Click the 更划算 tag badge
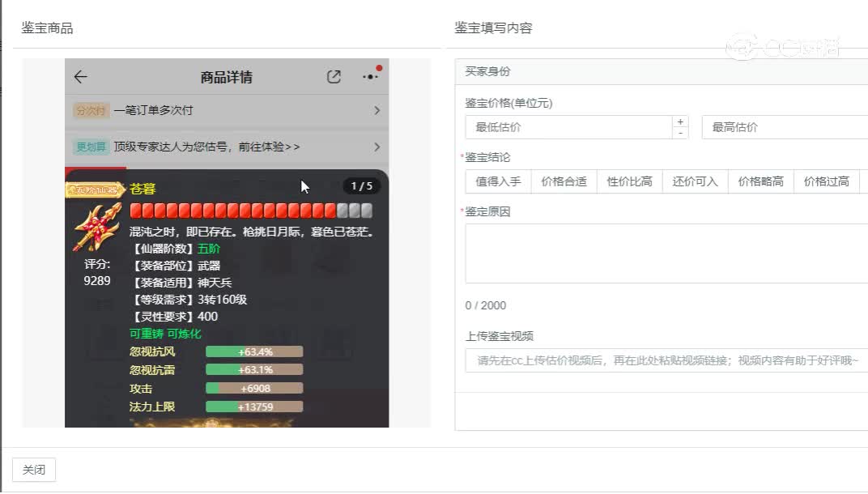 tap(91, 147)
